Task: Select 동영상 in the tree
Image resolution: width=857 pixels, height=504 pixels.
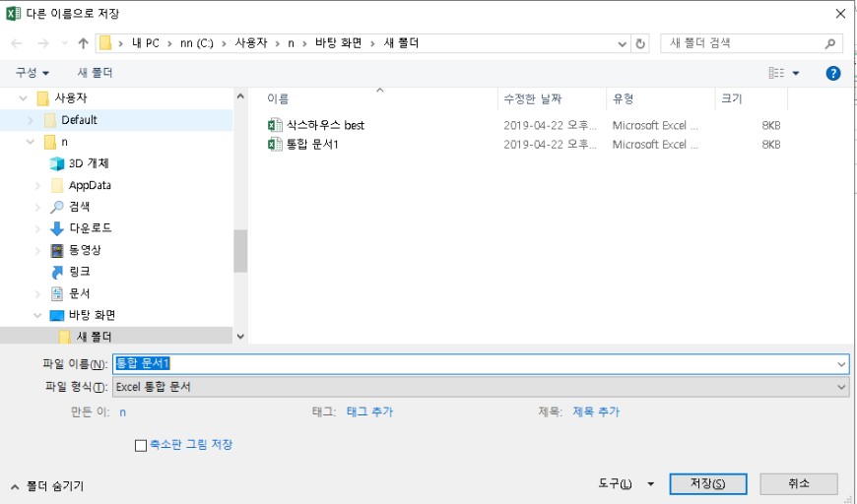Action: 85,250
